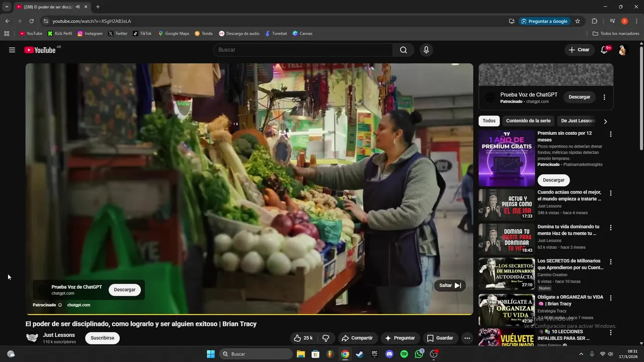The image size is (644, 362).
Task: Open Chrome media control icon
Action: (612, 21)
